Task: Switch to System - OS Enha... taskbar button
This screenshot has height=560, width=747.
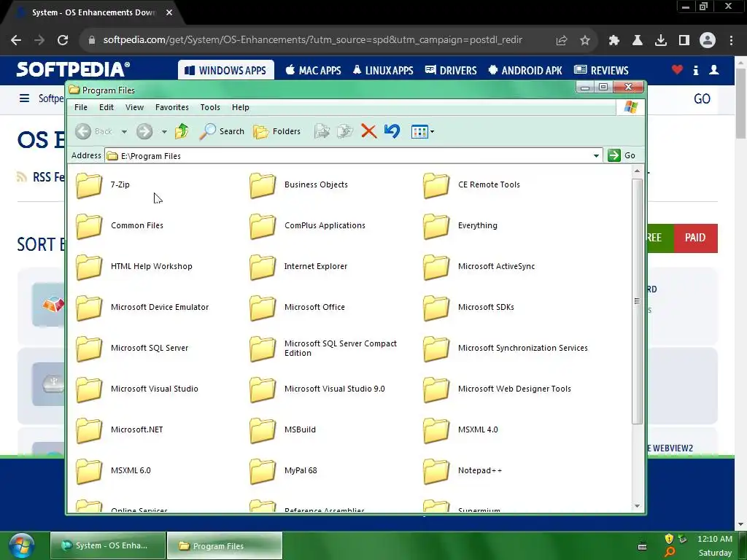Action: click(108, 545)
